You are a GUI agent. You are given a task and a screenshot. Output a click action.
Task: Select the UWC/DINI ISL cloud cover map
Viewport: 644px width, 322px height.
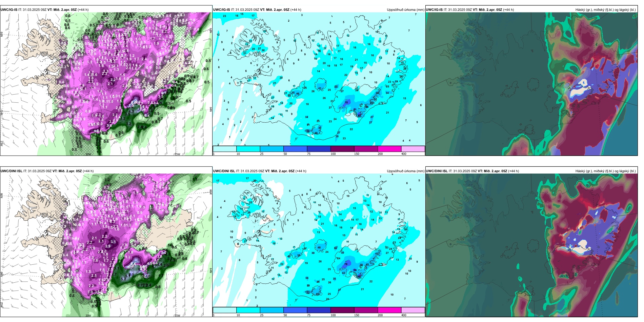click(x=531, y=245)
